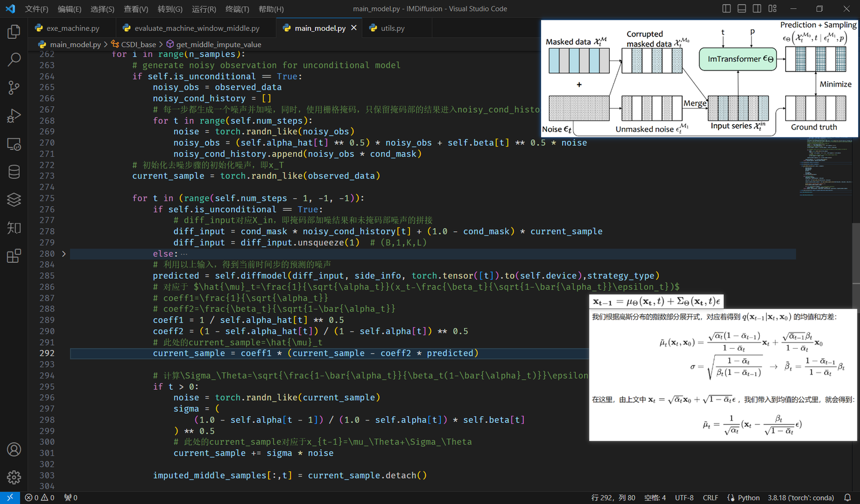Open the Extensions view icon

coord(14,256)
